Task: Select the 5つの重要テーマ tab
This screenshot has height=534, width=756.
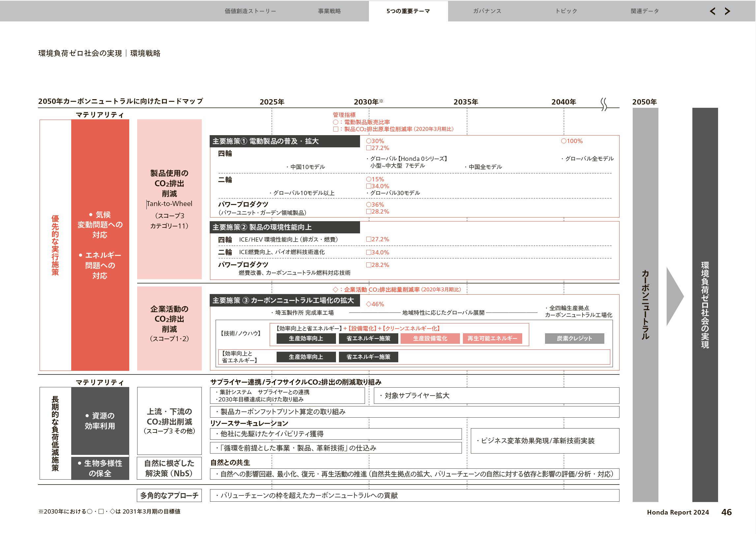Action: click(408, 11)
